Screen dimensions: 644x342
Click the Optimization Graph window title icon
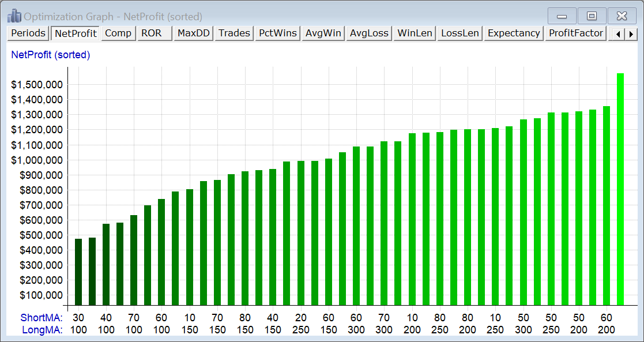coord(14,16)
